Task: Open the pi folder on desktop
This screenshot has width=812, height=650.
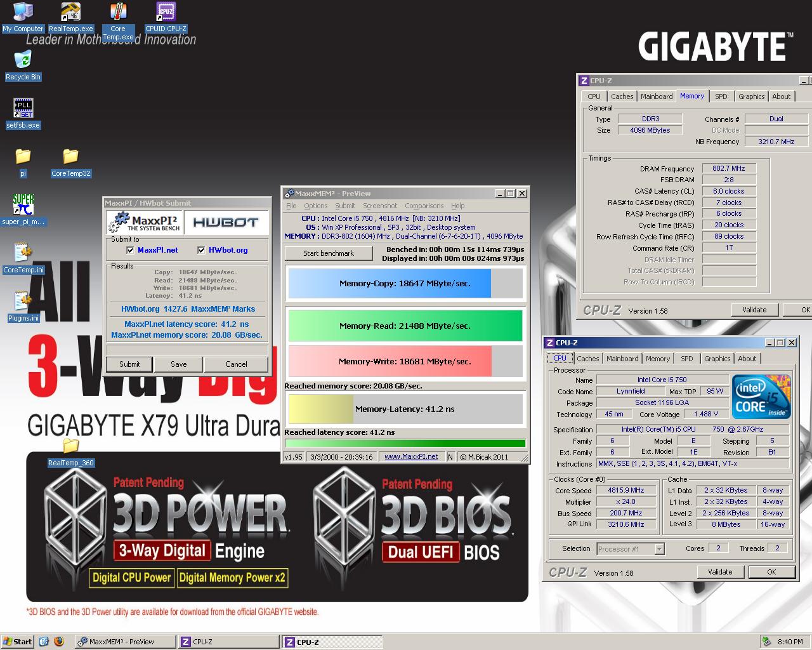Action: click(x=23, y=162)
